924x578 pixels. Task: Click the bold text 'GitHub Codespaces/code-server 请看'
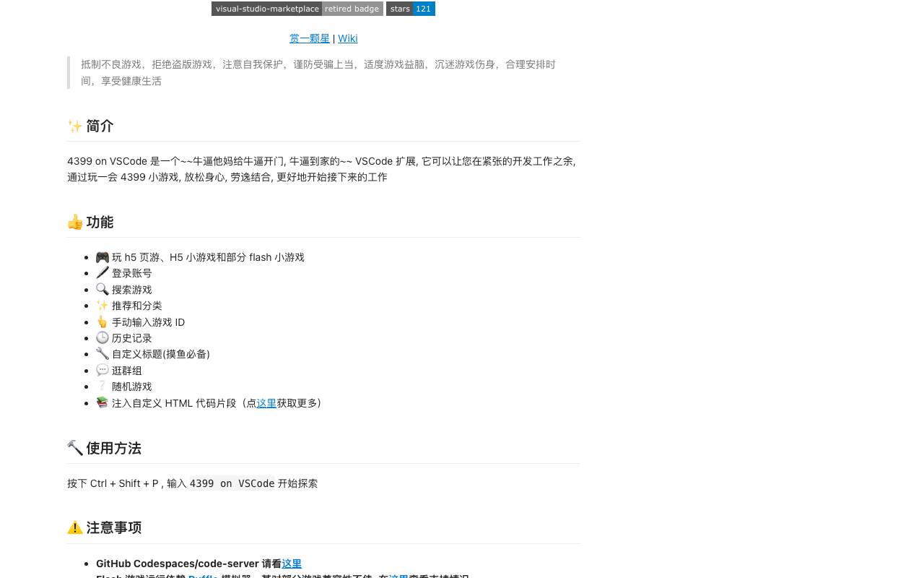tap(188, 564)
